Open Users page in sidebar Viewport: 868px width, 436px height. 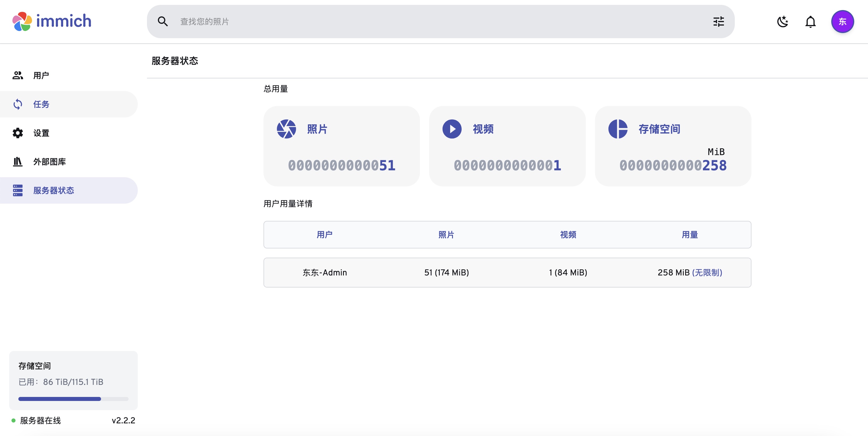[41, 76]
